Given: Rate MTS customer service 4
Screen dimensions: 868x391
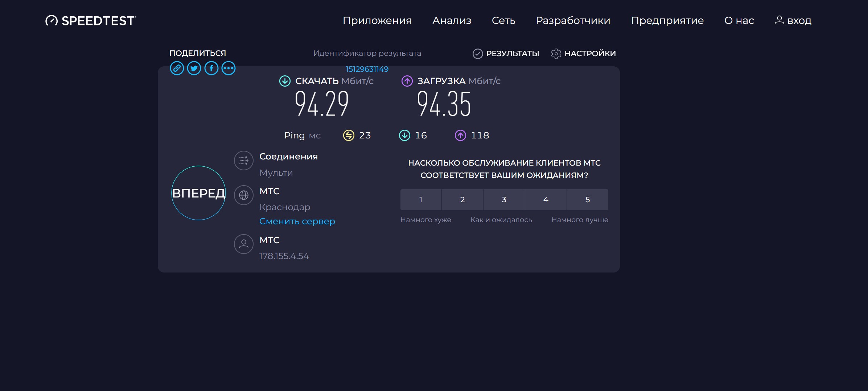Looking at the screenshot, I should click(x=546, y=200).
